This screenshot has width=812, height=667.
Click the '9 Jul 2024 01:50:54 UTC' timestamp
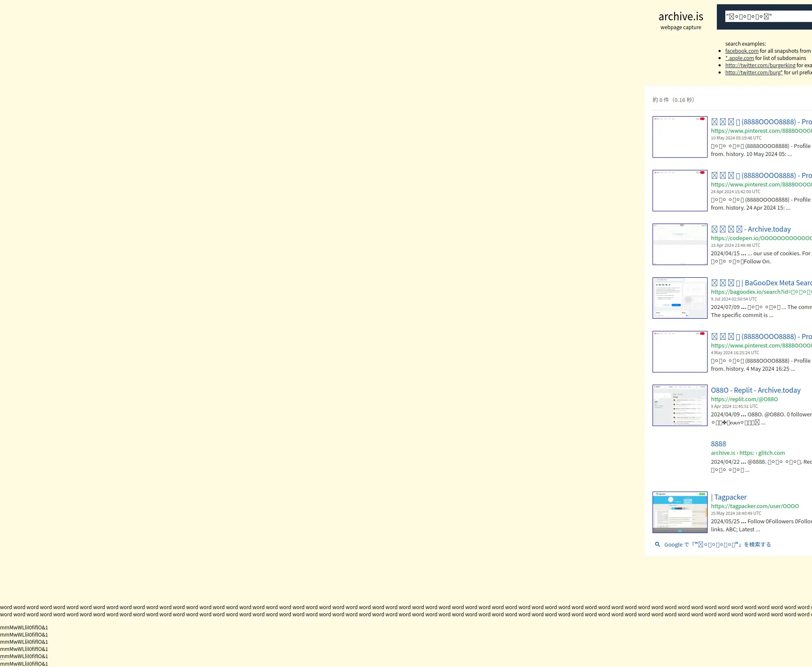click(734, 299)
